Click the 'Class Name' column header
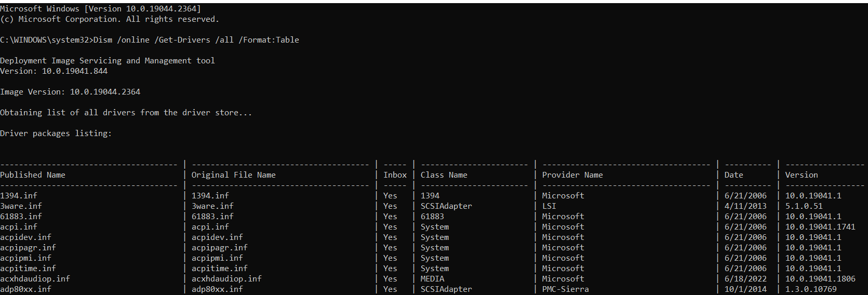 444,175
